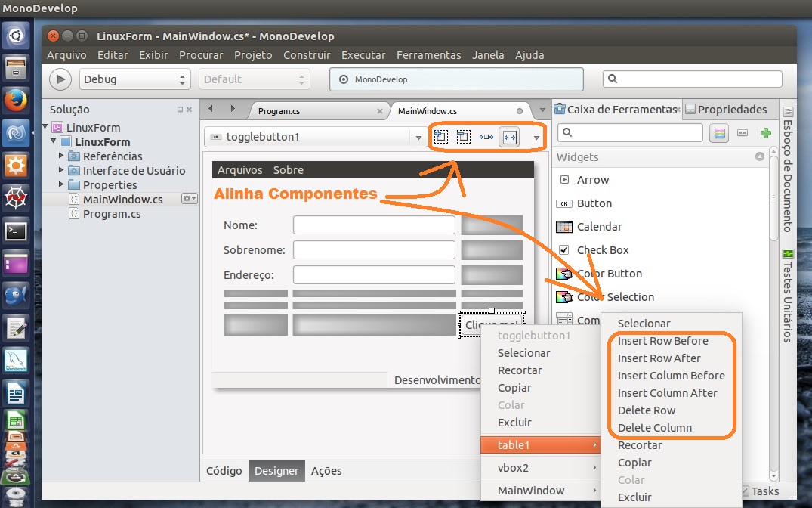Open the Debug configuration dropdown
The image size is (812, 508).
(135, 79)
